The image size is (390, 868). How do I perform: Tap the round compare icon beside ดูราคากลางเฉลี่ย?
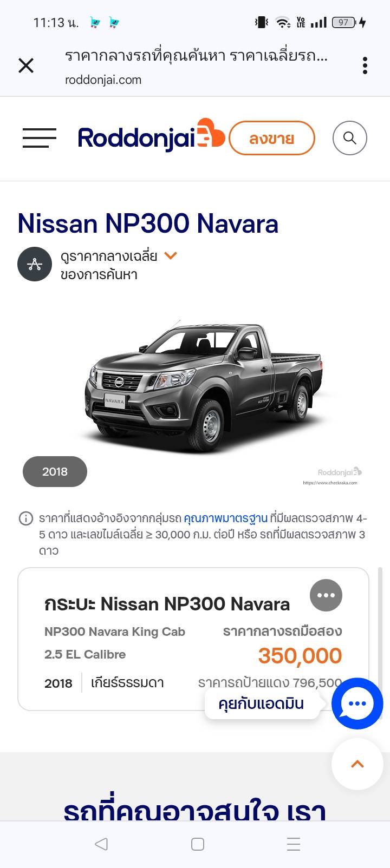click(35, 264)
